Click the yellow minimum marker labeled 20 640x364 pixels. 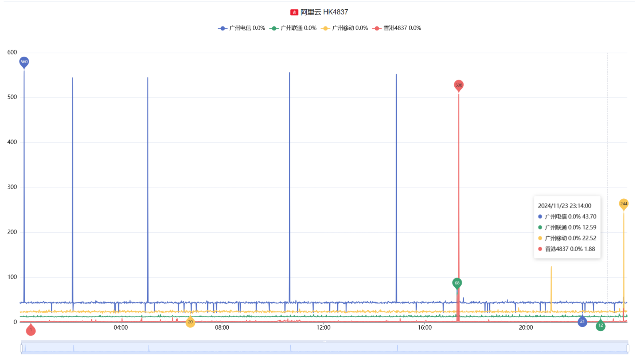coord(190,322)
